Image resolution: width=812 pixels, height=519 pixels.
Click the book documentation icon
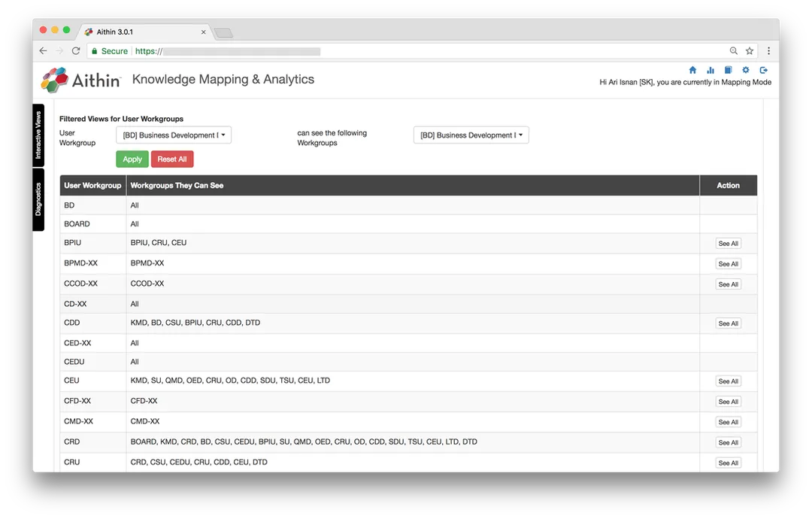728,70
